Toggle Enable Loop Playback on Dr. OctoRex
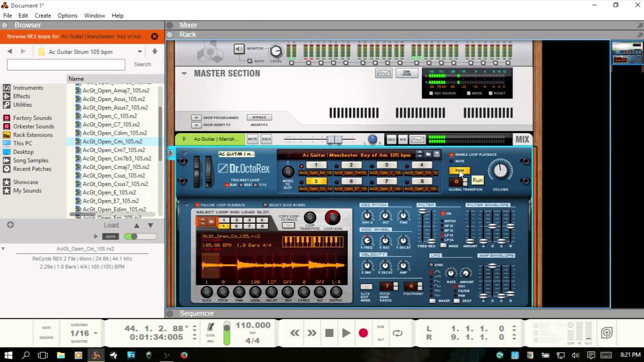 451,154
